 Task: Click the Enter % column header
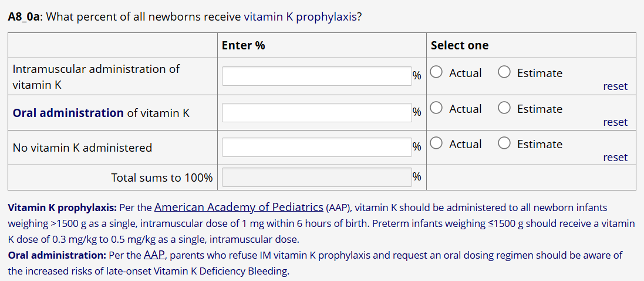[x=243, y=45]
